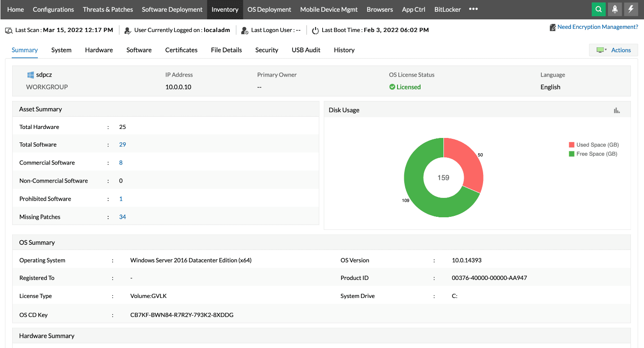The image size is (644, 348).
Task: Click the IP address 10.0.0.10
Action: click(x=178, y=87)
